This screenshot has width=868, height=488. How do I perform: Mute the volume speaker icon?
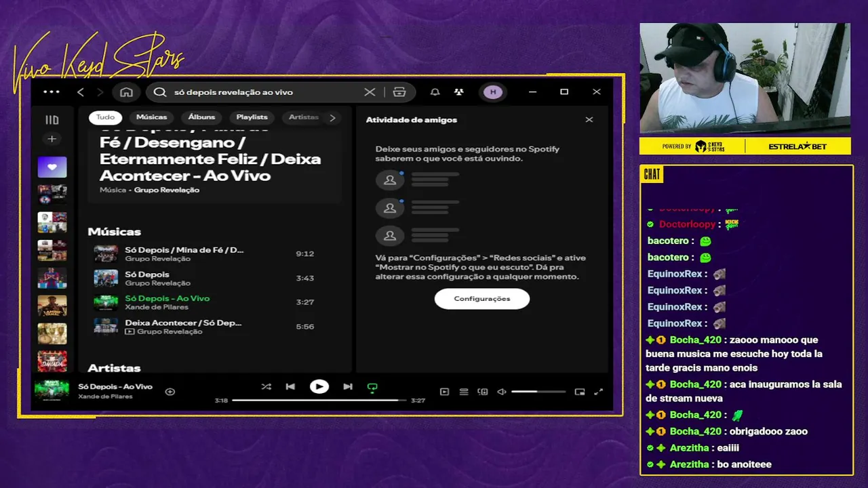click(502, 391)
